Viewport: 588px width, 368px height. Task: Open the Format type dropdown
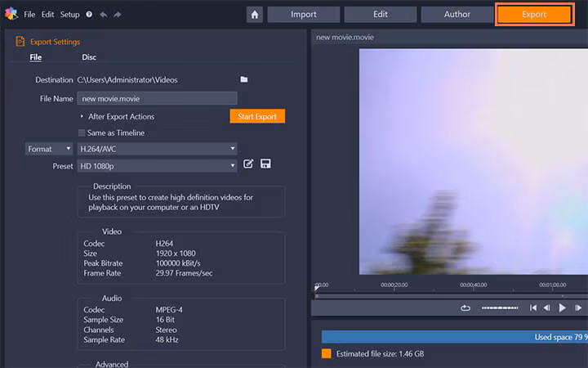[x=49, y=149]
